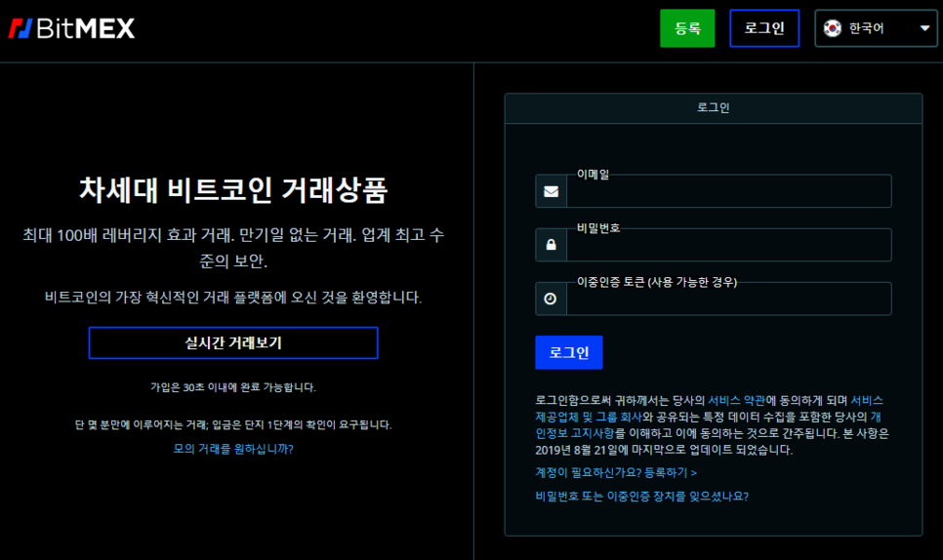The image size is (943, 560).
Task: Focus the 이메일 input field
Action: pos(729,191)
